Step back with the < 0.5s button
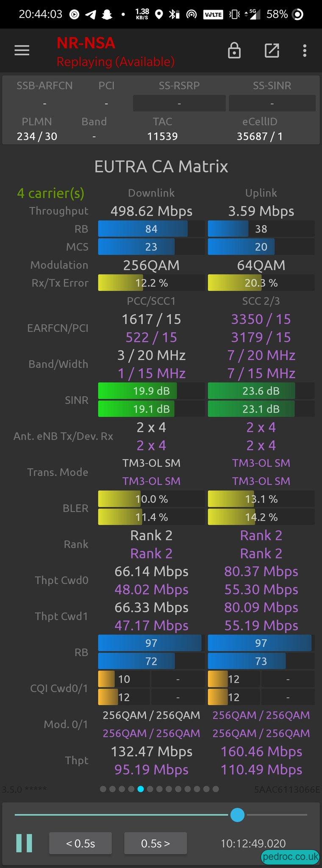The image size is (322, 868). pyautogui.click(x=80, y=843)
